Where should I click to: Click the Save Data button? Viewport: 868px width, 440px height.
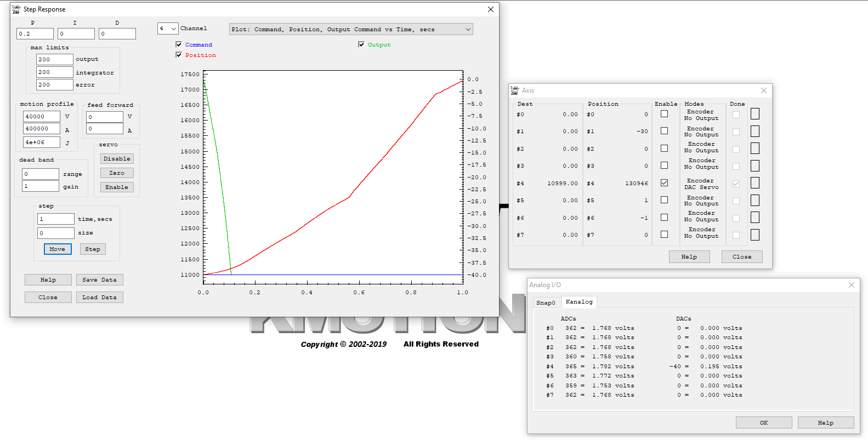click(x=99, y=280)
